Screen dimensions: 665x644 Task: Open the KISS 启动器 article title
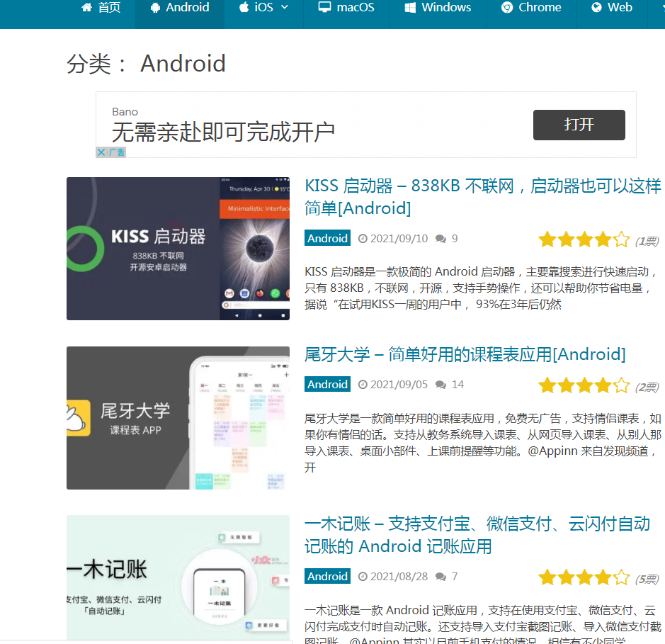point(482,197)
